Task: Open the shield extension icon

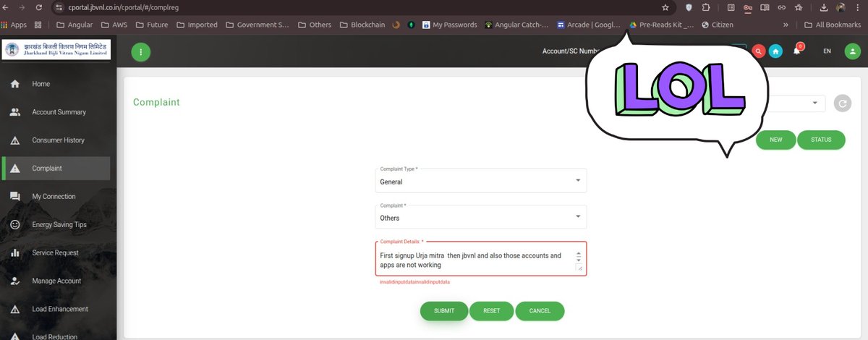Action: 687,7
